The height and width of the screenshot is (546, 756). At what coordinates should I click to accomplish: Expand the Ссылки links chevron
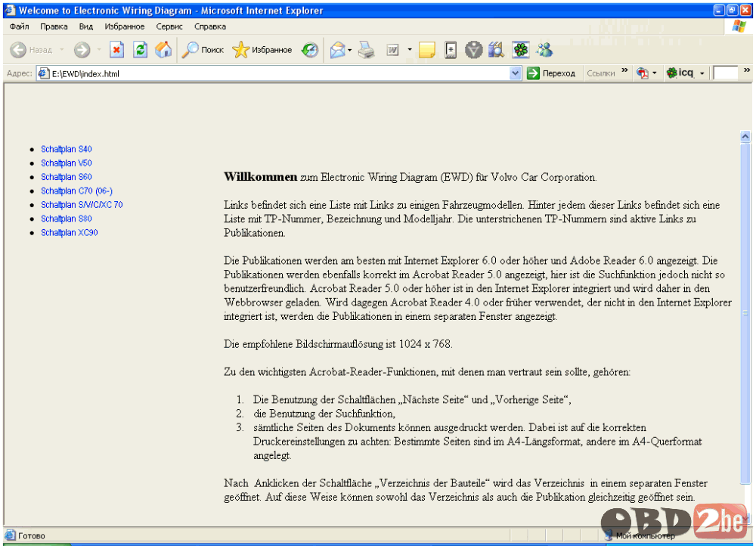pos(625,70)
